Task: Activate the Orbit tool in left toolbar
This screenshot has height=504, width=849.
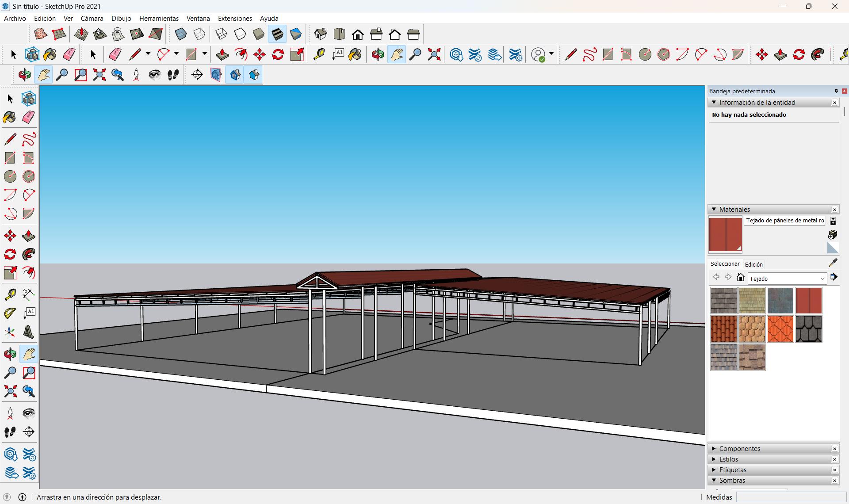Action: point(10,354)
